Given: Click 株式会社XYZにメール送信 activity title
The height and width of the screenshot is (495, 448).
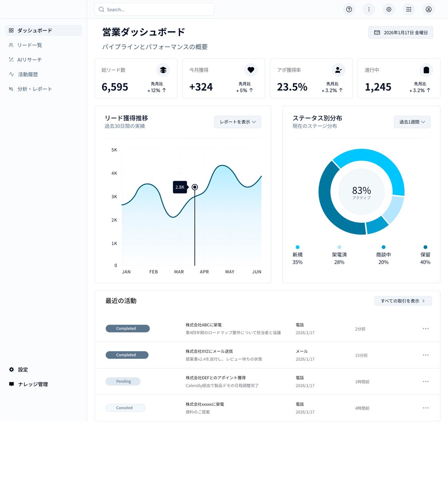Looking at the screenshot, I should coord(209,351).
